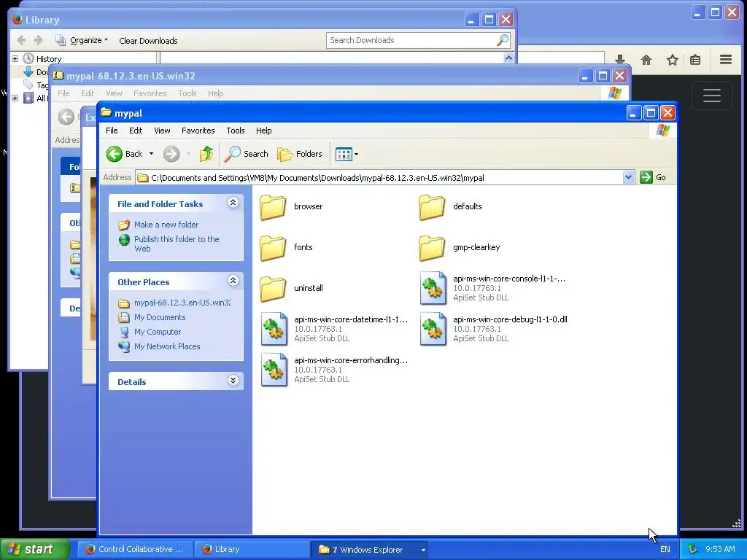Click Make a new folder link
The height and width of the screenshot is (560, 747).
click(166, 225)
